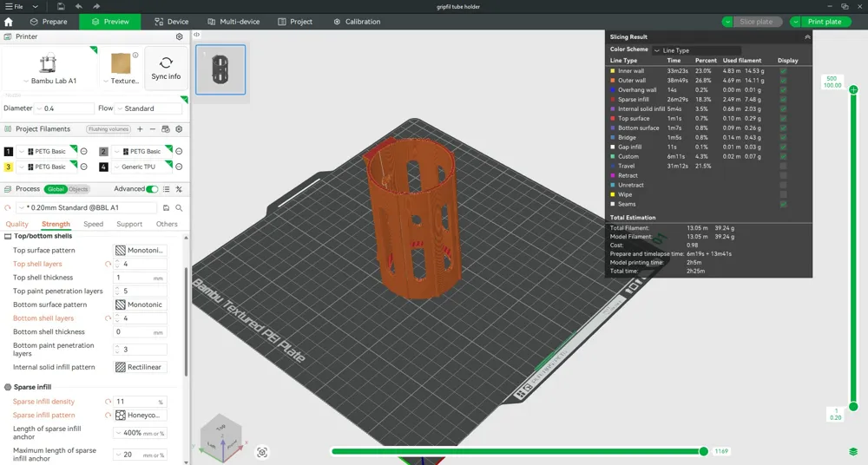Switch process scope to Objects
Image resolution: width=868 pixels, height=465 pixels.
pos(78,189)
